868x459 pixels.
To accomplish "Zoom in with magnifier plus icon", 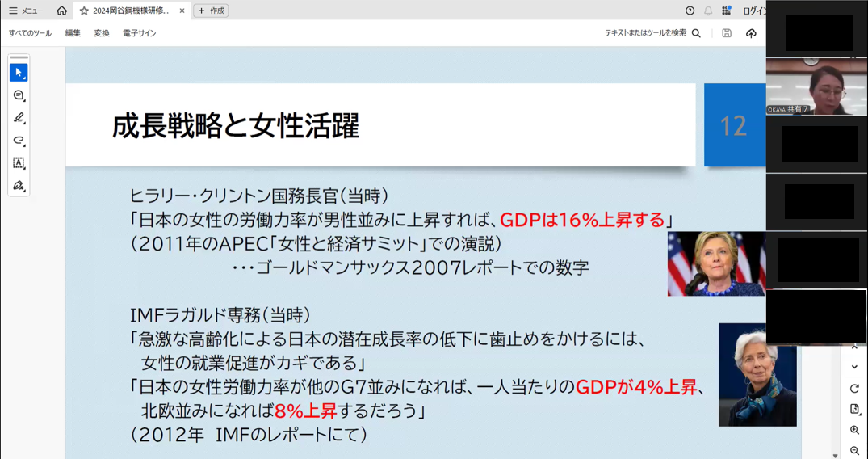I will (x=854, y=431).
